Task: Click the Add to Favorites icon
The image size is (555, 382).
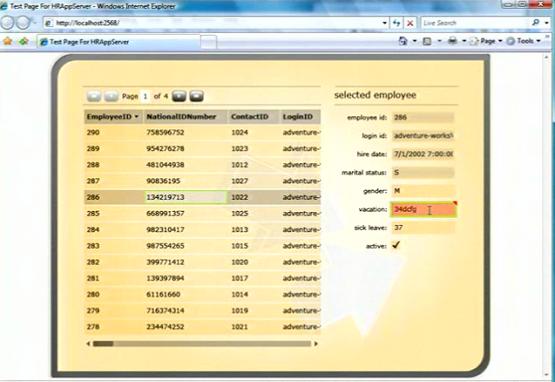Action: pos(24,41)
